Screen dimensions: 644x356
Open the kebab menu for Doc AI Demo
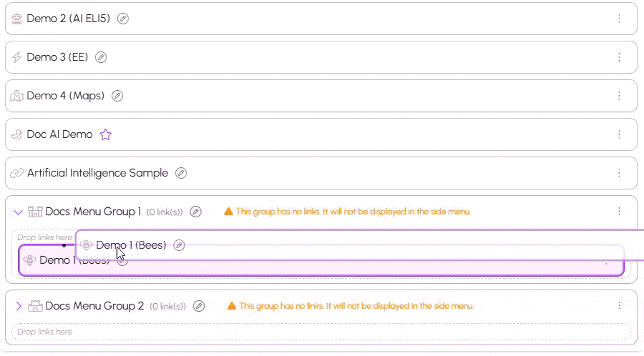(x=620, y=134)
